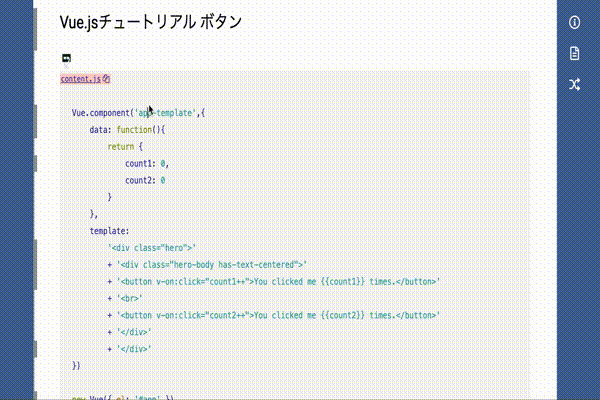Click the hero-body has-text-centered line
600x400 pixels.
tap(207, 264)
